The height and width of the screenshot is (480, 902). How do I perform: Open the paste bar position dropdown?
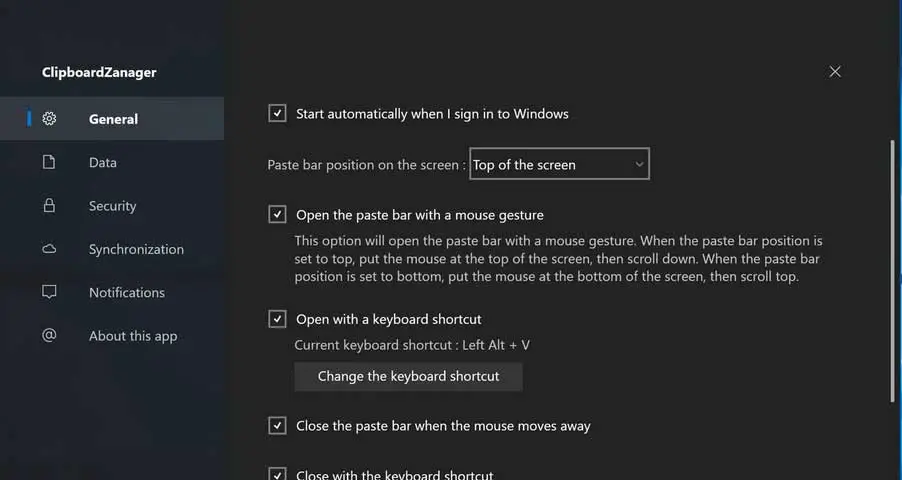click(559, 165)
